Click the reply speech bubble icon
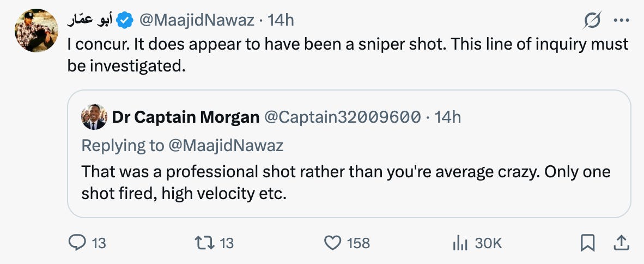This screenshot has width=644, height=264. (77, 243)
